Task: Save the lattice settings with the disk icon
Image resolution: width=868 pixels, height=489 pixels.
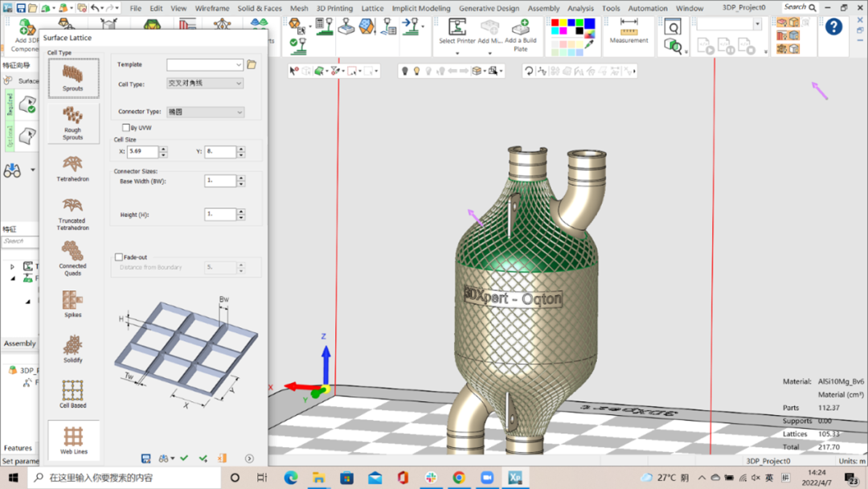Action: (x=146, y=458)
